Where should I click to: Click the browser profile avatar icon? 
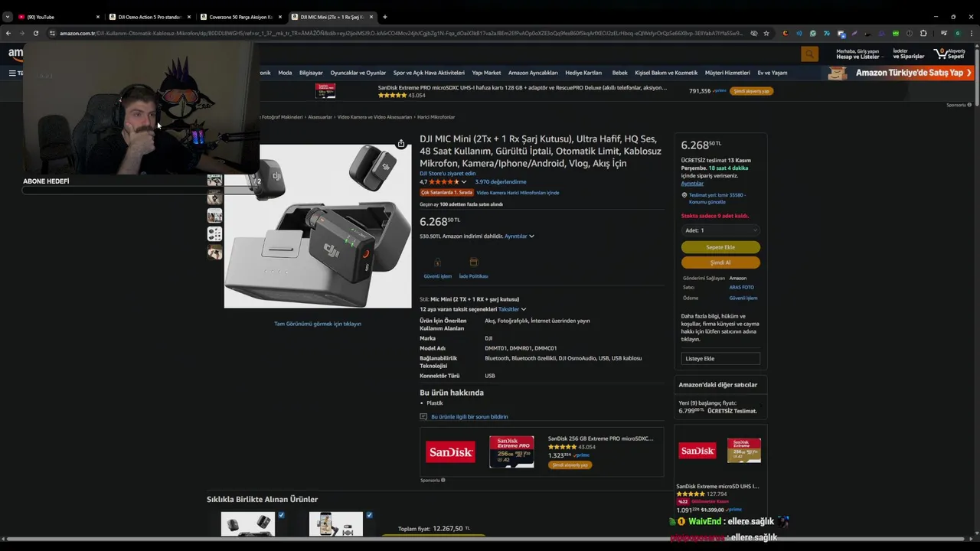[x=957, y=33]
